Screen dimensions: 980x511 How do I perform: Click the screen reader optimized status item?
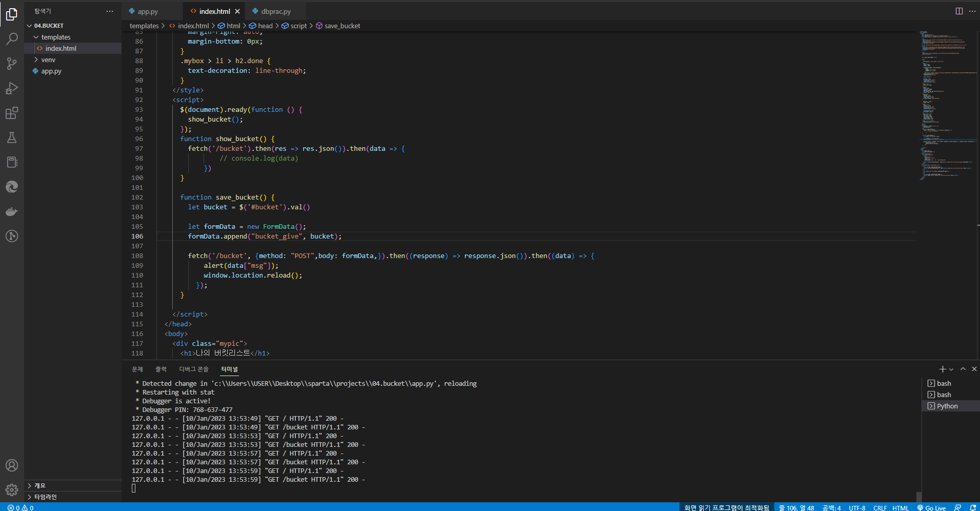[726, 508]
